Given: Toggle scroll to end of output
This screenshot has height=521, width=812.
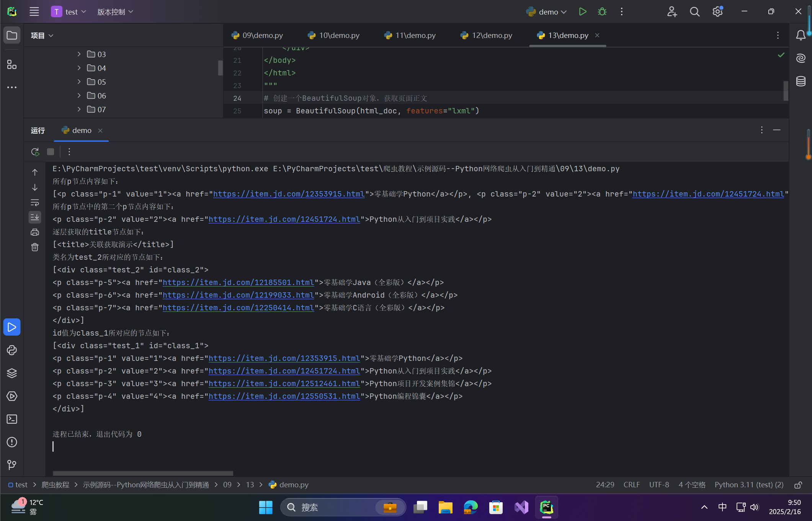Looking at the screenshot, I should click(35, 217).
